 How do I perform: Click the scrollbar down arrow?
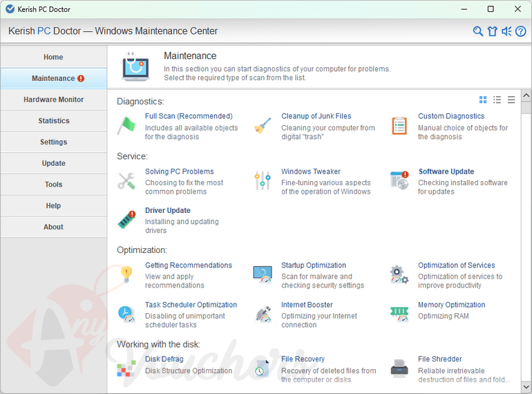click(x=526, y=386)
